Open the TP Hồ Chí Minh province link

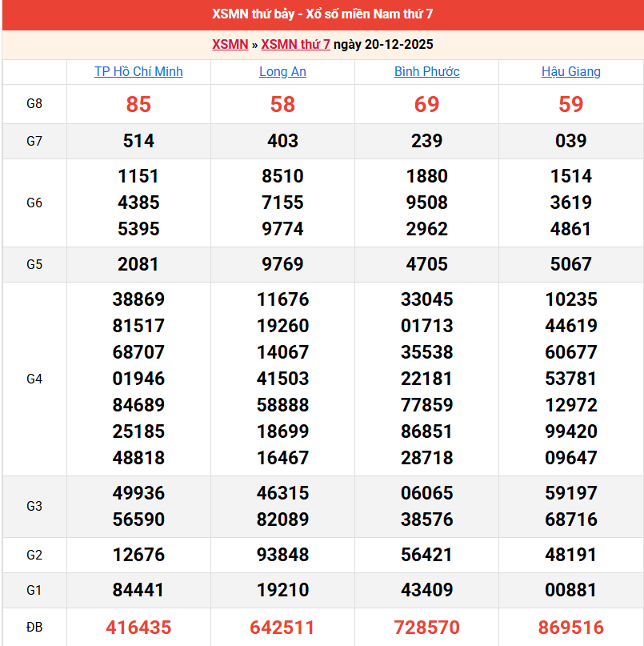pyautogui.click(x=138, y=71)
